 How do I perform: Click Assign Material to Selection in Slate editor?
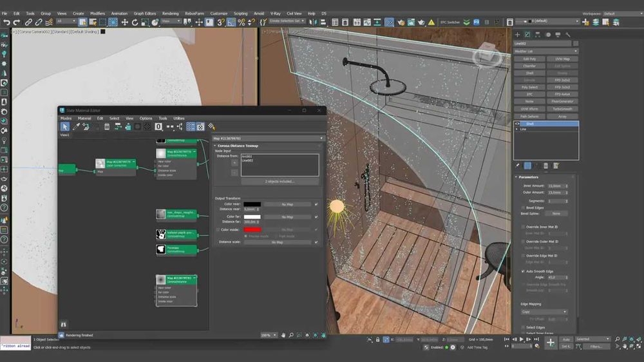[x=86, y=126]
